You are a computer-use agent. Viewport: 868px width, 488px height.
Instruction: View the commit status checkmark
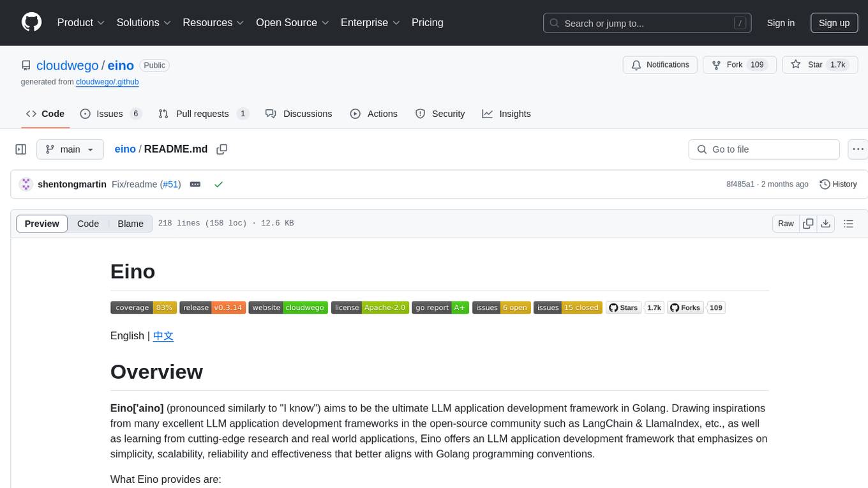click(x=218, y=185)
